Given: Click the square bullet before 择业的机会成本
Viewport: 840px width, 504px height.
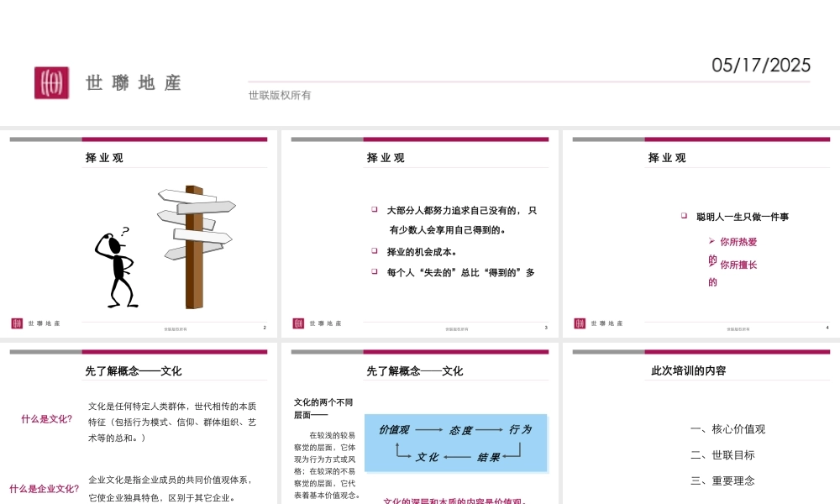Looking at the screenshot, I should (x=375, y=250).
